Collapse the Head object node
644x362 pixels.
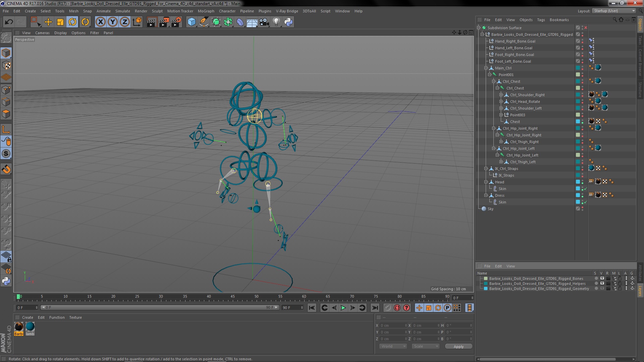pyautogui.click(x=486, y=182)
